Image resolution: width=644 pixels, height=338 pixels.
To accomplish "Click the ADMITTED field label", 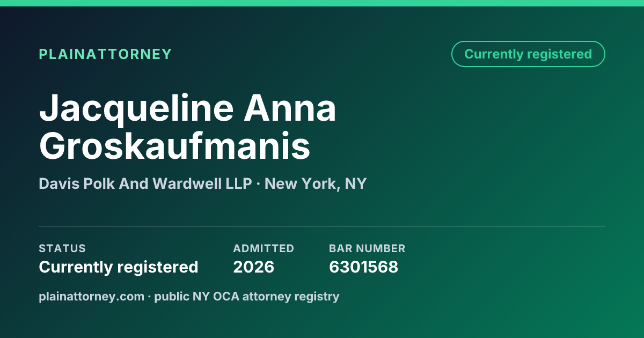I will coord(264,248).
